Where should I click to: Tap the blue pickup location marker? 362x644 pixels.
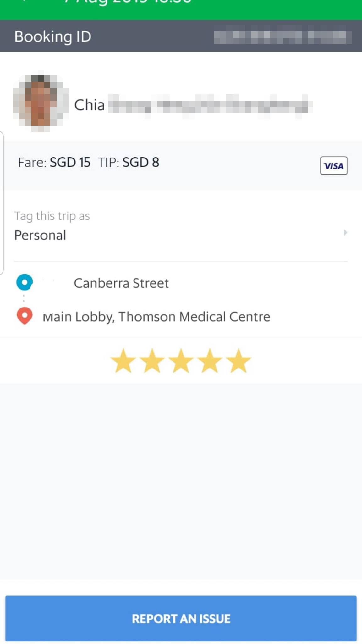coord(25,282)
